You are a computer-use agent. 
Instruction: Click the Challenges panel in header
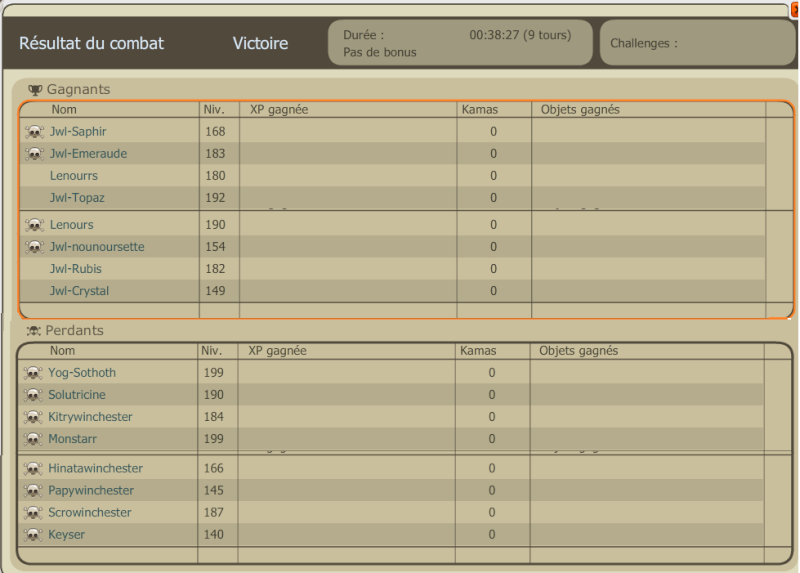coord(697,43)
